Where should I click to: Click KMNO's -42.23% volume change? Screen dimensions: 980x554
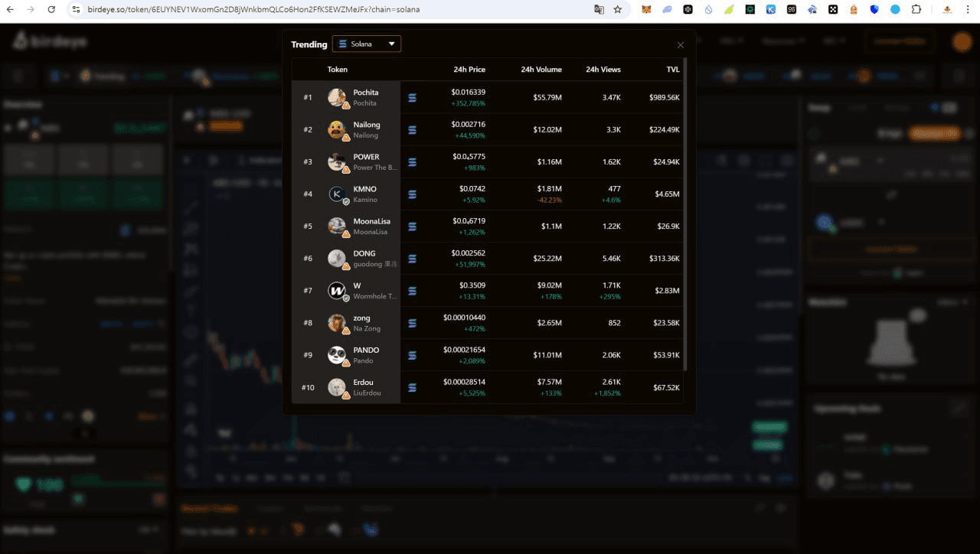[x=550, y=200]
